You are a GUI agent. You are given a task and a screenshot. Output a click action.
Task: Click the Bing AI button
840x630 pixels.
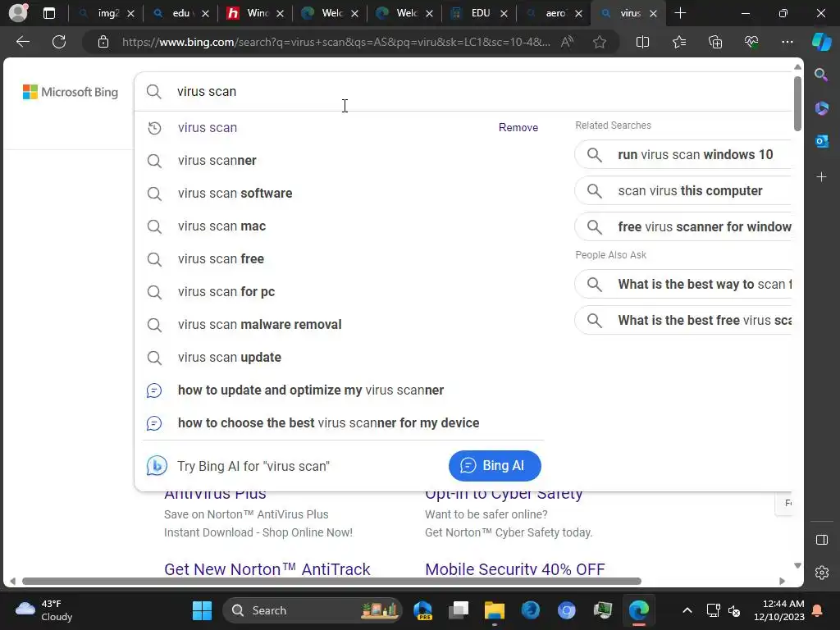[x=495, y=466]
